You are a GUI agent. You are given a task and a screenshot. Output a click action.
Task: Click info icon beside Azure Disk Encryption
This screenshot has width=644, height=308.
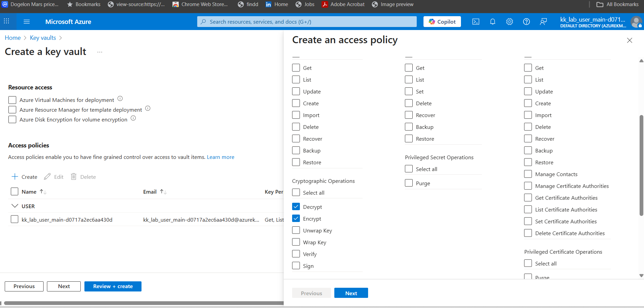133,118
